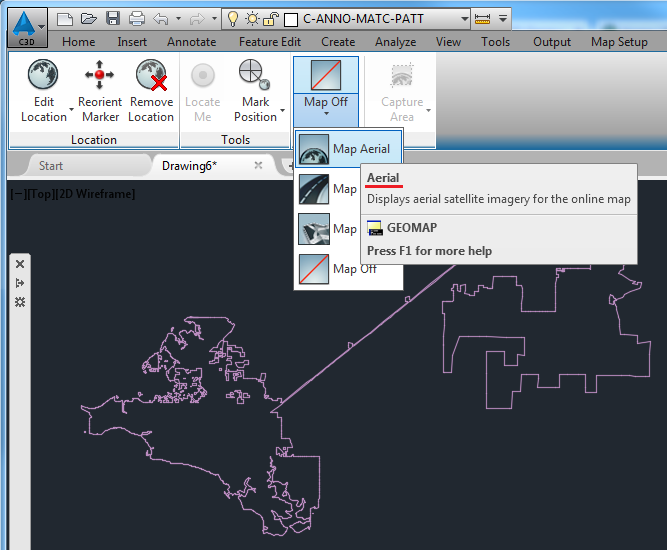Collapse the Map Off flyout arrow

tap(326, 113)
